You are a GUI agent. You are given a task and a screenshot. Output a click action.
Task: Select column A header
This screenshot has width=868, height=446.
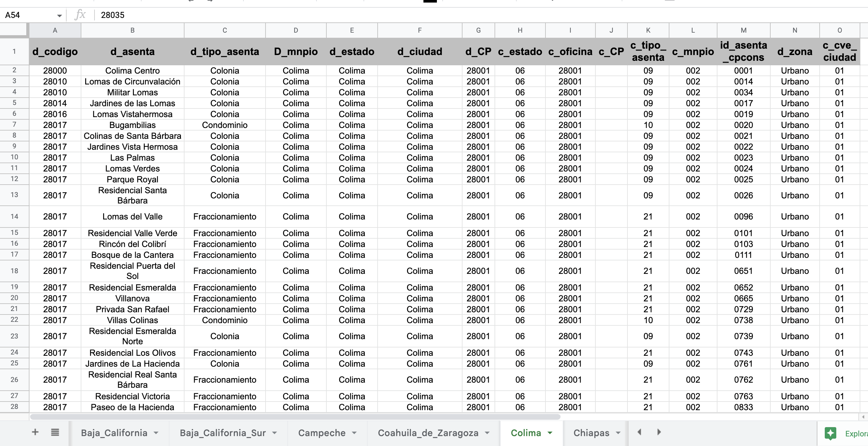(55, 30)
